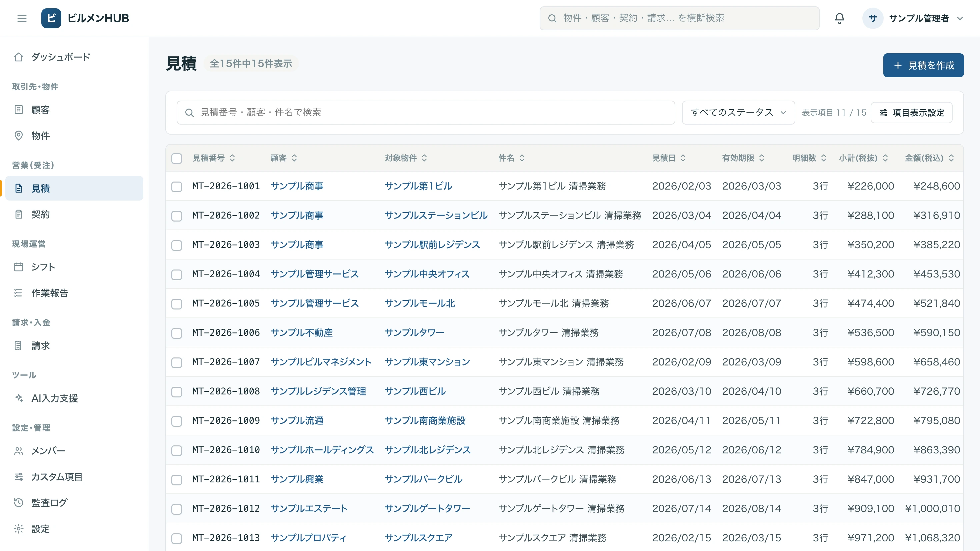Click the 作業報告 list icon
This screenshot has height=551, width=980.
click(x=19, y=293)
